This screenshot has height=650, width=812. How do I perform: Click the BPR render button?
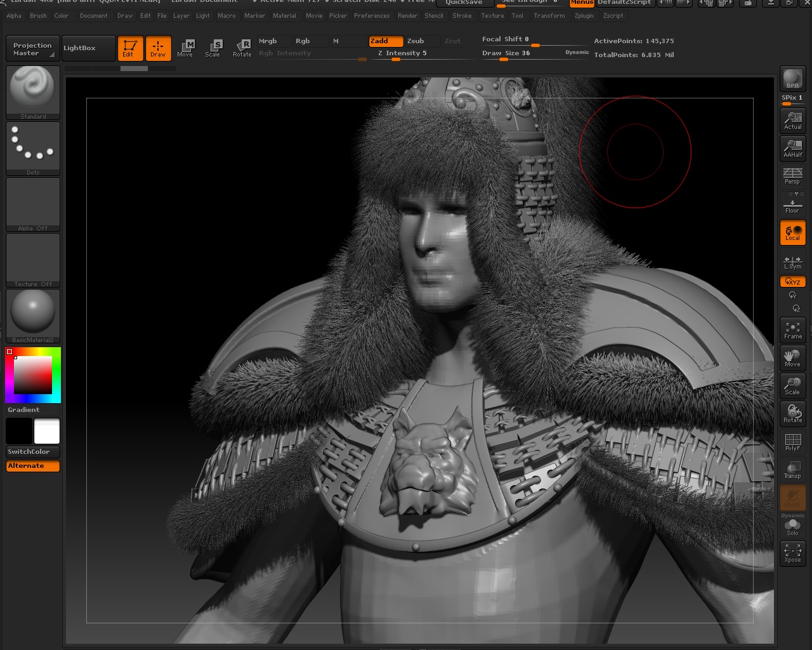[x=792, y=79]
